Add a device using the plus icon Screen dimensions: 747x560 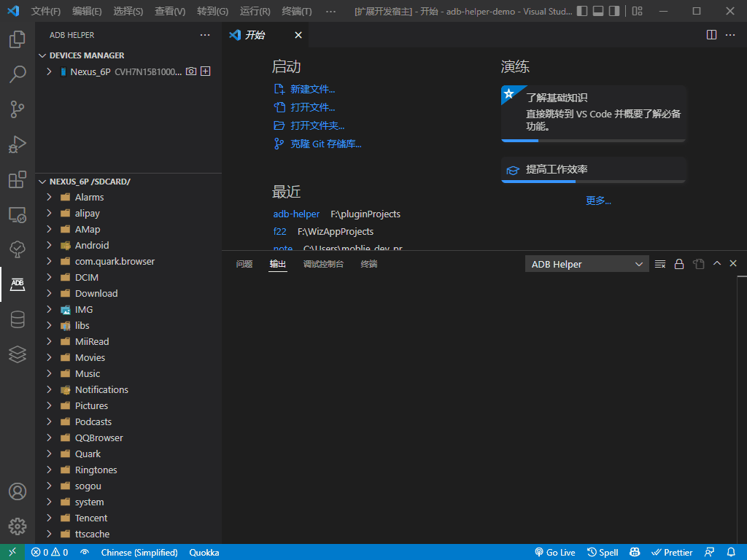pos(206,71)
